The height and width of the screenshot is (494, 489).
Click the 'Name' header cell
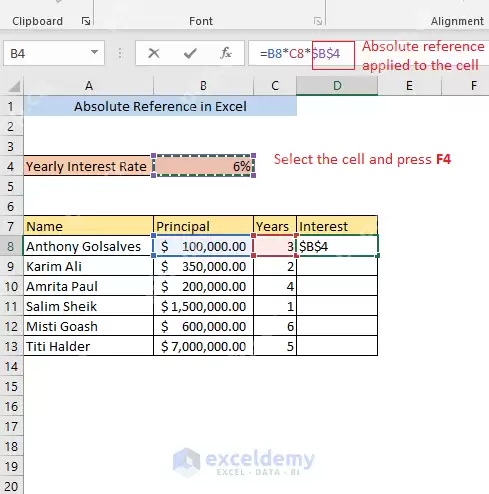point(88,226)
